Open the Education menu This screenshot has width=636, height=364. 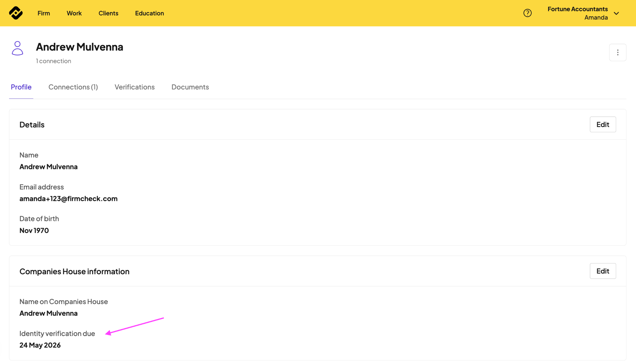(149, 13)
